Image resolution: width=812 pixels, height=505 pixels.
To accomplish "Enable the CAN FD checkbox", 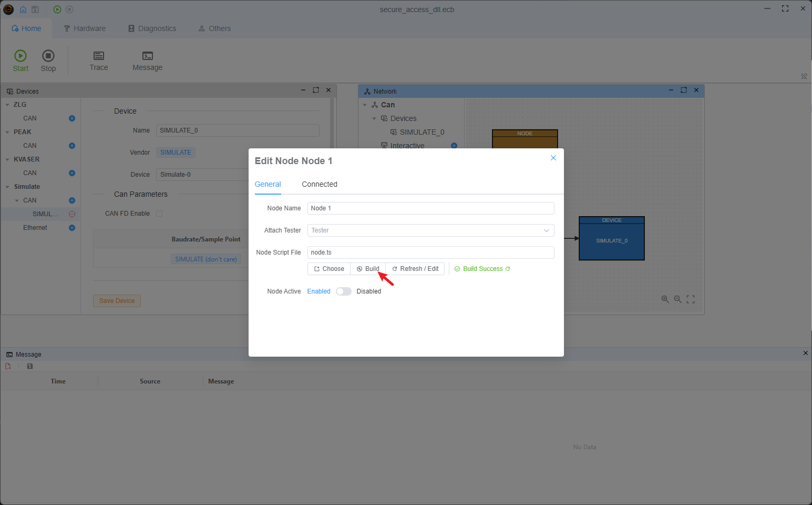I will [159, 214].
